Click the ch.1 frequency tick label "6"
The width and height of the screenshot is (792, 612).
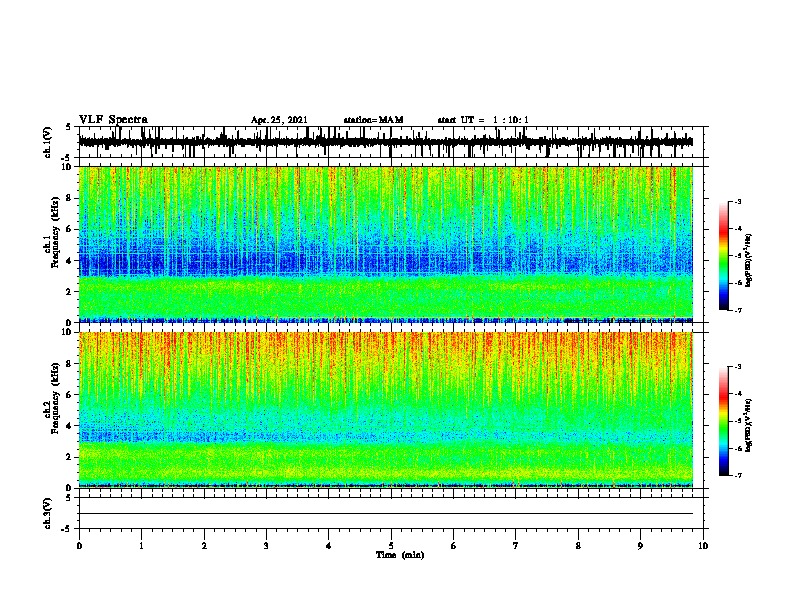coord(71,229)
